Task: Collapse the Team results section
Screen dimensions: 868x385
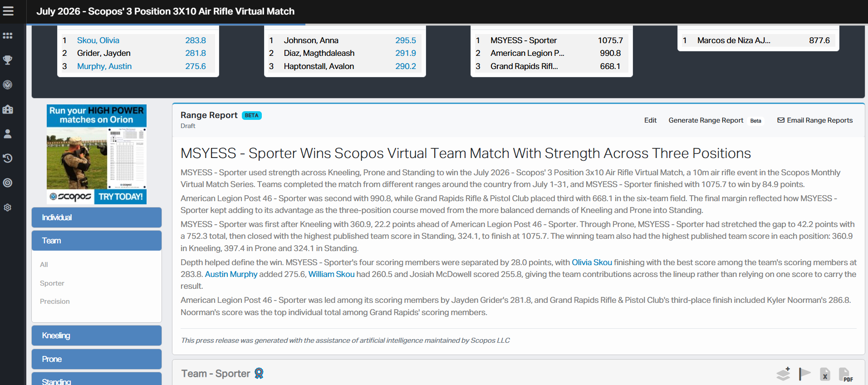Action: click(97, 241)
